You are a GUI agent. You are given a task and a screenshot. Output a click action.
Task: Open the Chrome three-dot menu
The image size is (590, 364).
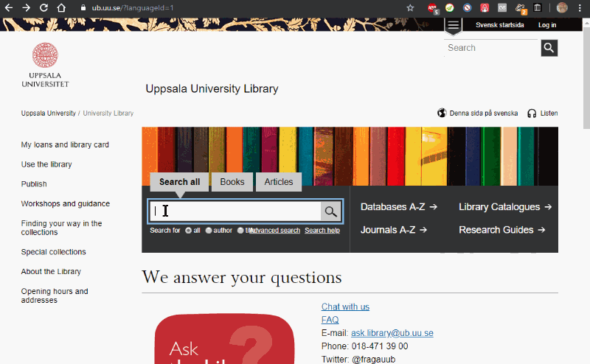580,7
